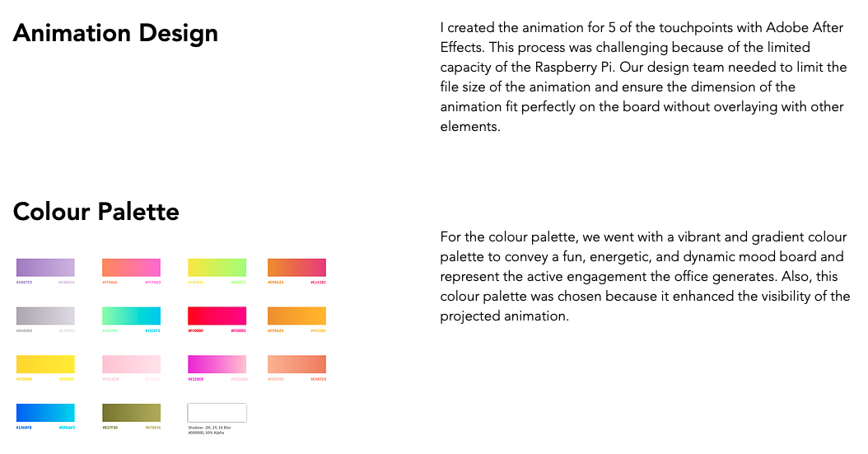Click the Adobe After Effects paragraph
Image resolution: width=868 pixels, height=454 pixels.
click(x=642, y=77)
